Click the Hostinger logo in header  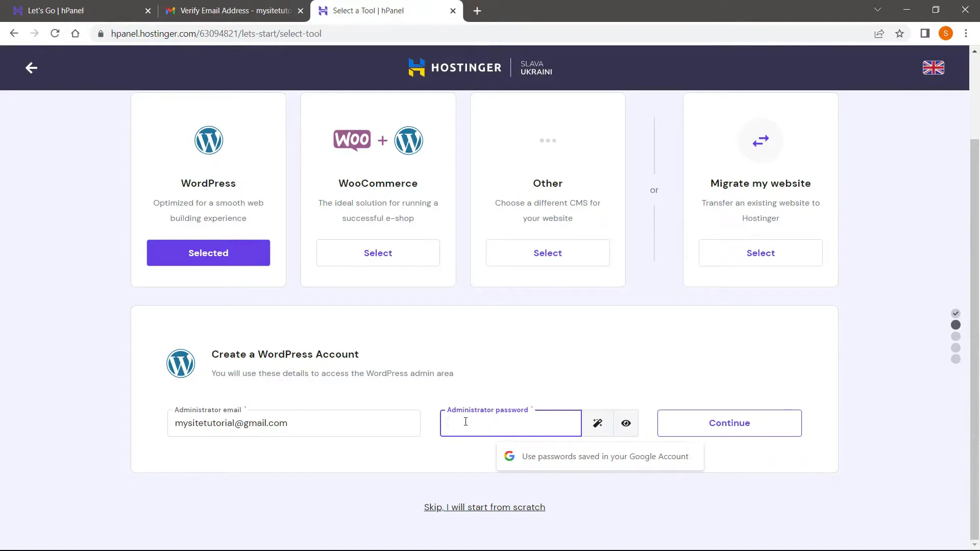[455, 67]
